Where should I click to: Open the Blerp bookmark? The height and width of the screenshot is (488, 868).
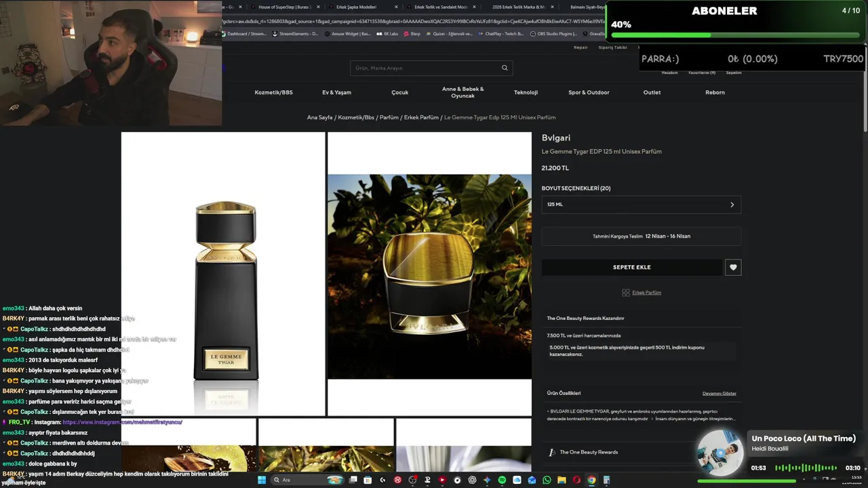[x=412, y=33]
